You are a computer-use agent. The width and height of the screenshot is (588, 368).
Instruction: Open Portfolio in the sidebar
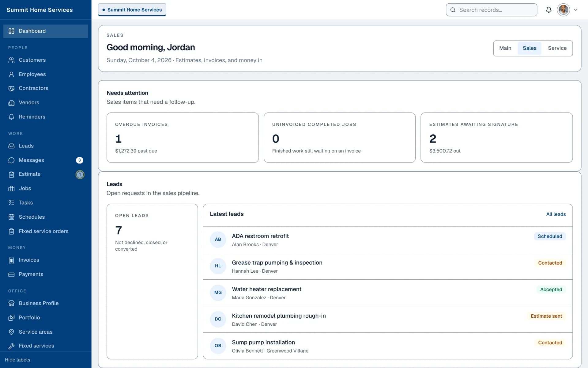point(46,318)
